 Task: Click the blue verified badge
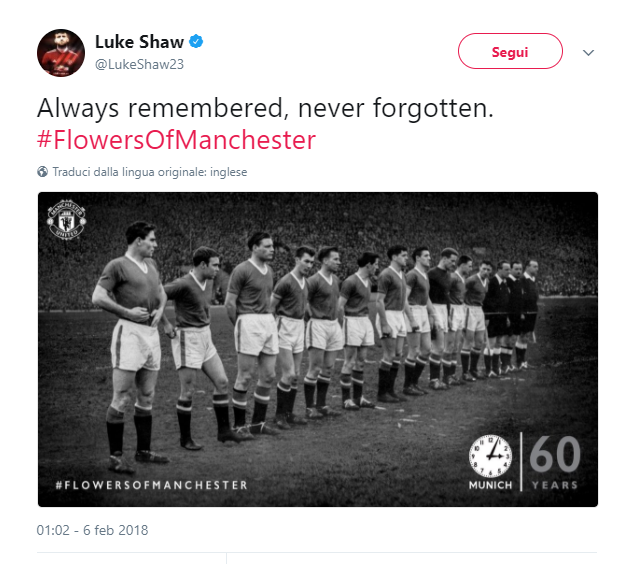pos(196,41)
